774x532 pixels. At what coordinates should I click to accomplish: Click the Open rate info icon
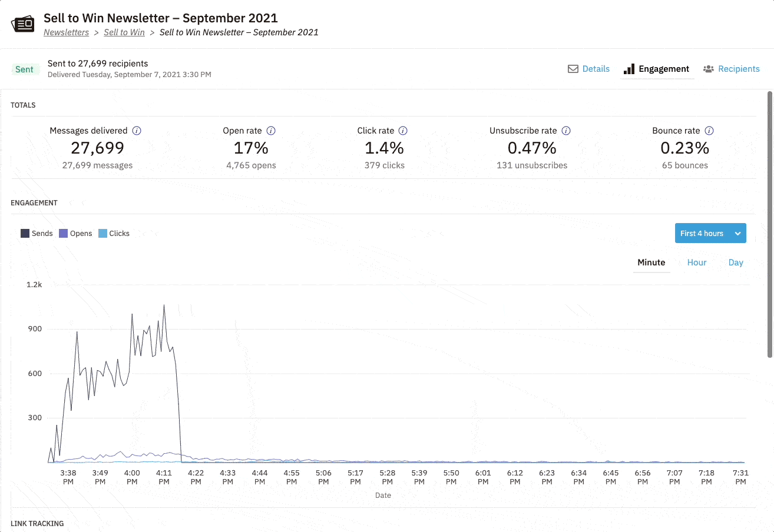coord(271,131)
